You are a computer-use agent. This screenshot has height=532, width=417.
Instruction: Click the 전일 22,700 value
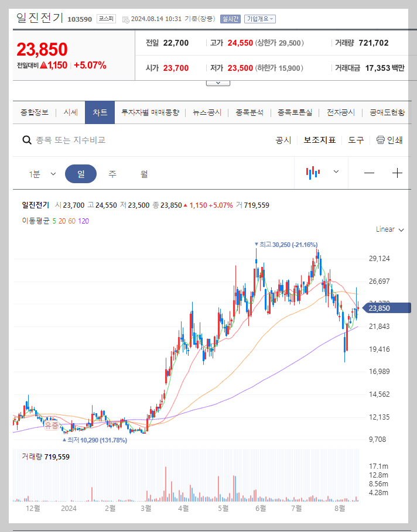point(176,43)
